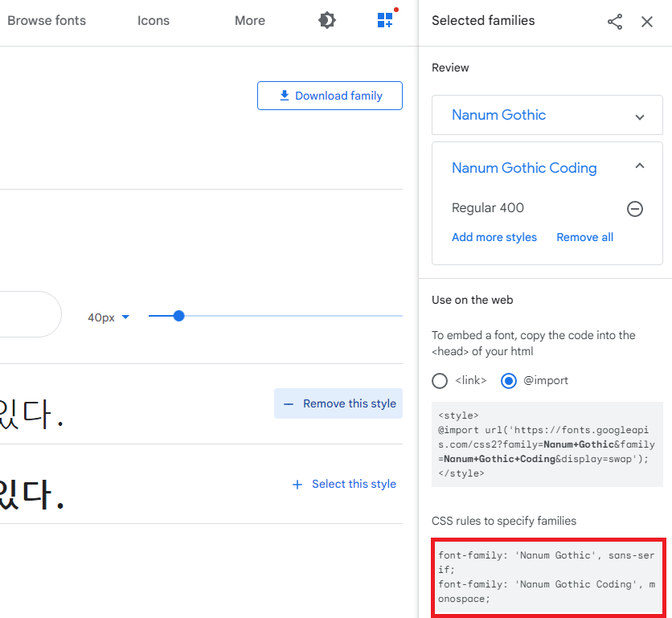Select the @import embed option
This screenshot has width=672, height=618.
[509, 381]
